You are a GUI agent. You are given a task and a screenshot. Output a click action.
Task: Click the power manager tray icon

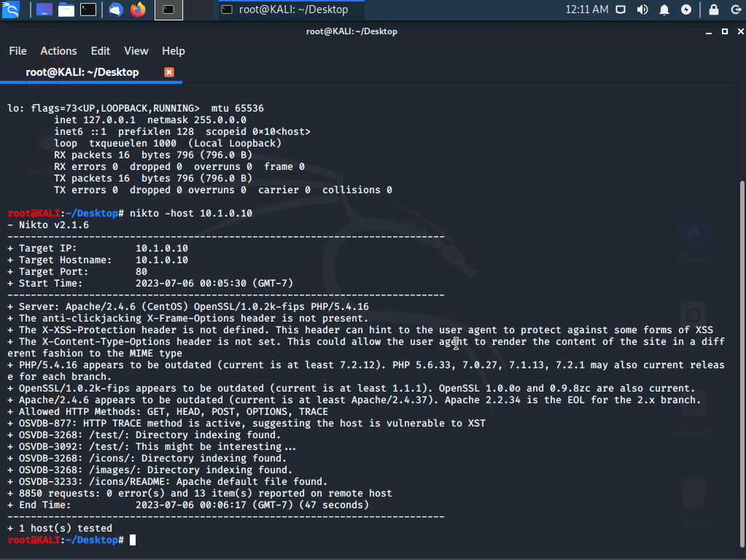[x=686, y=9]
